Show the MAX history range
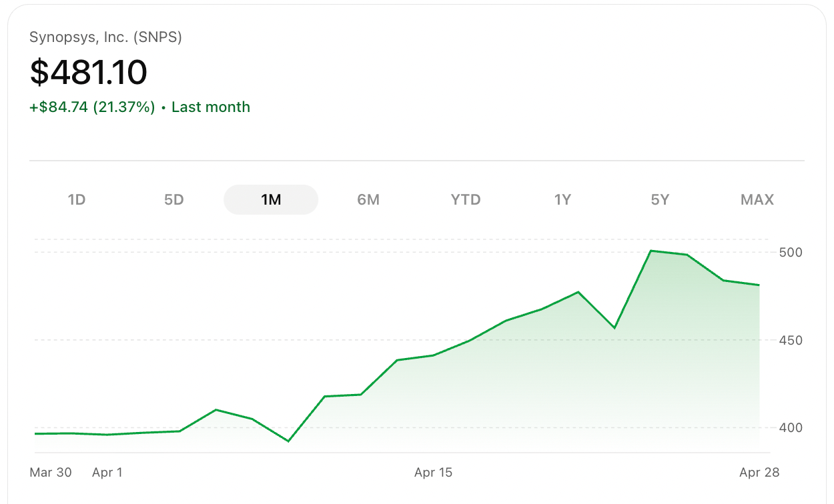The image size is (834, 504). click(x=757, y=199)
